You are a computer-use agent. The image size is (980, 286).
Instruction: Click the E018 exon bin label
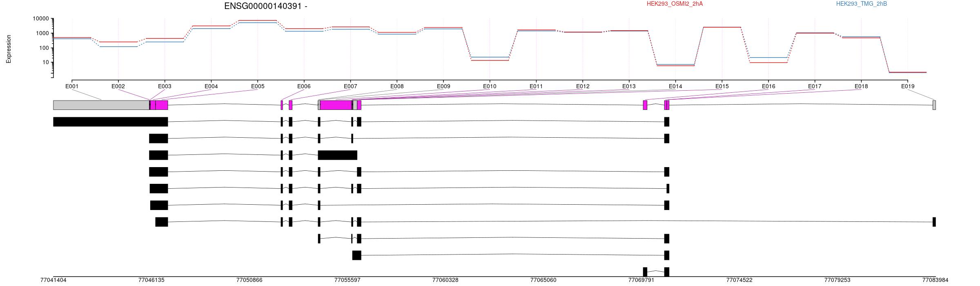pos(861,86)
